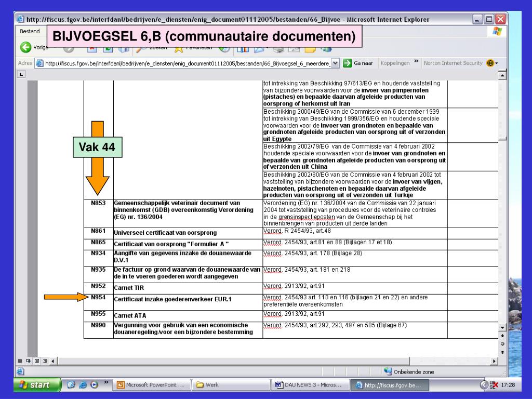Switch to the Werk folder taskbar button
This screenshot has width=532, height=399.
[231, 385]
